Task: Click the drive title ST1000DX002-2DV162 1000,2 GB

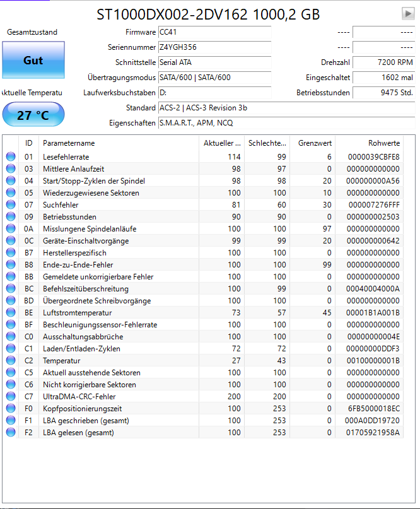Action: pos(208,15)
